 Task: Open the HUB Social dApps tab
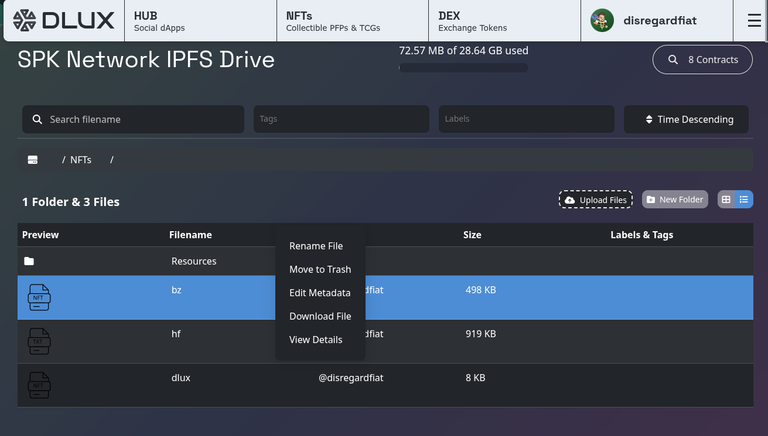click(x=200, y=21)
